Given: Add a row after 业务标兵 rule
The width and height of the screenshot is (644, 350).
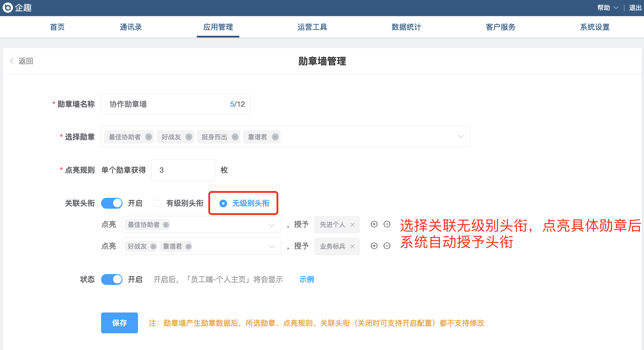Looking at the screenshot, I should [x=374, y=246].
